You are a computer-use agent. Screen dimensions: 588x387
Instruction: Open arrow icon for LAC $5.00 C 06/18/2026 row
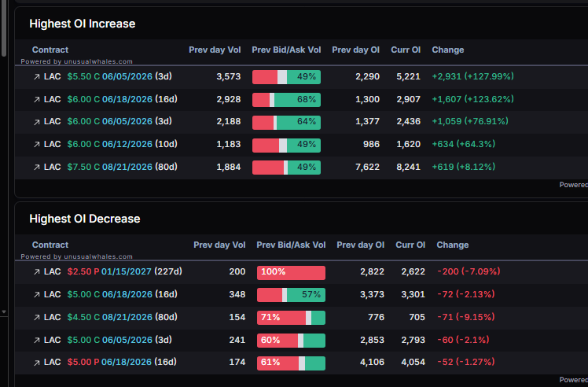point(37,295)
